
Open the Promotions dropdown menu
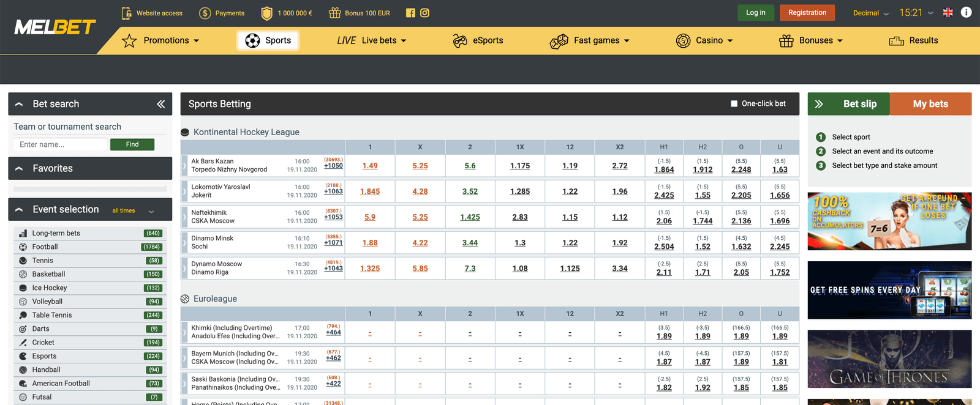pos(160,40)
